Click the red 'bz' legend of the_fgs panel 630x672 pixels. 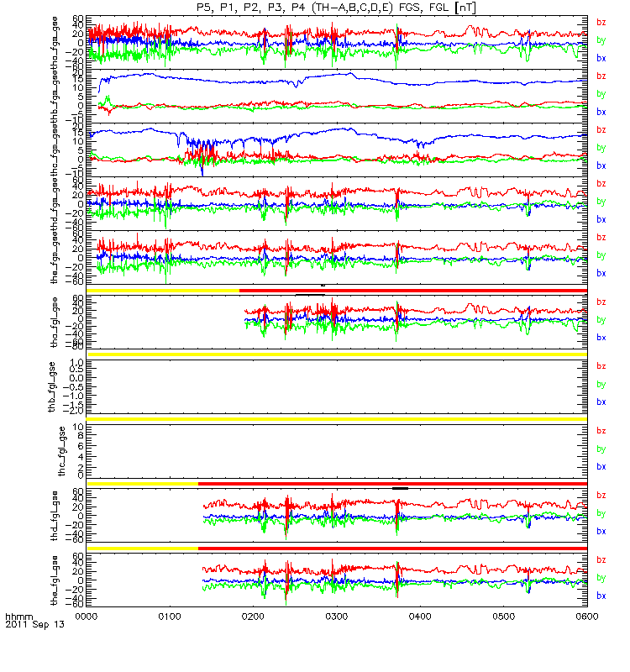[601, 238]
